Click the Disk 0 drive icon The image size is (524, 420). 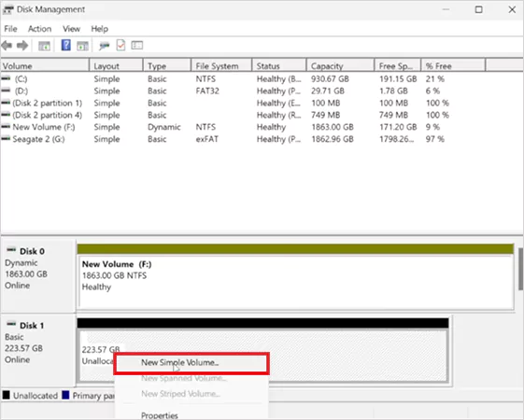click(x=11, y=250)
